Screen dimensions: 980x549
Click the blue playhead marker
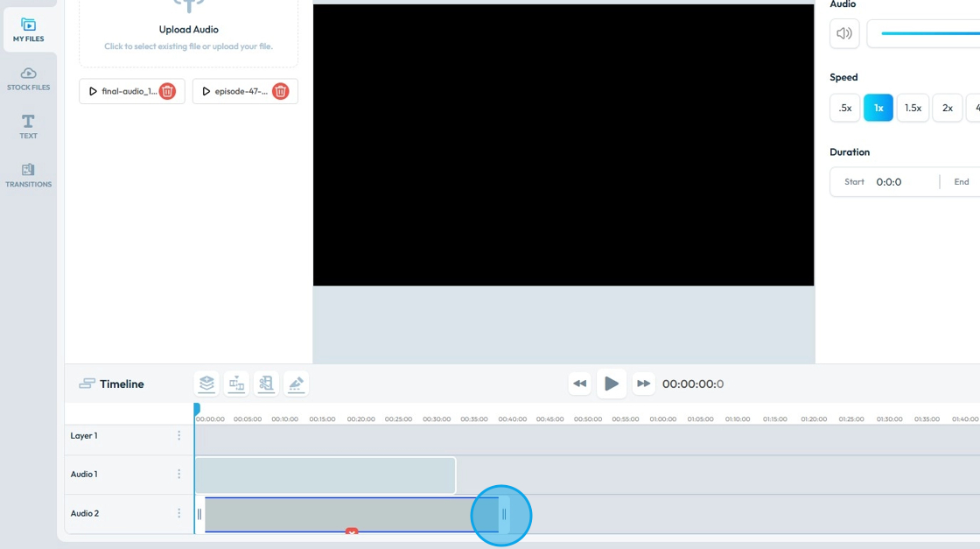click(197, 409)
